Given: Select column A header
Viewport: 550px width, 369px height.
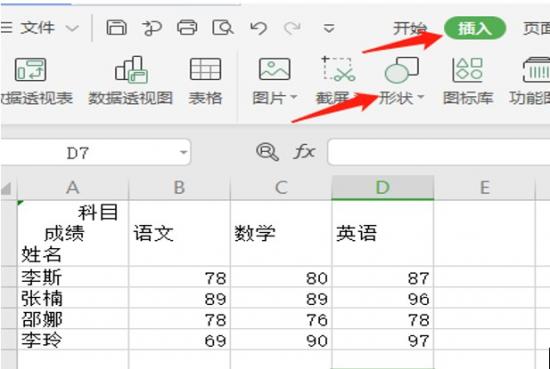Looking at the screenshot, I should pyautogui.click(x=73, y=188).
